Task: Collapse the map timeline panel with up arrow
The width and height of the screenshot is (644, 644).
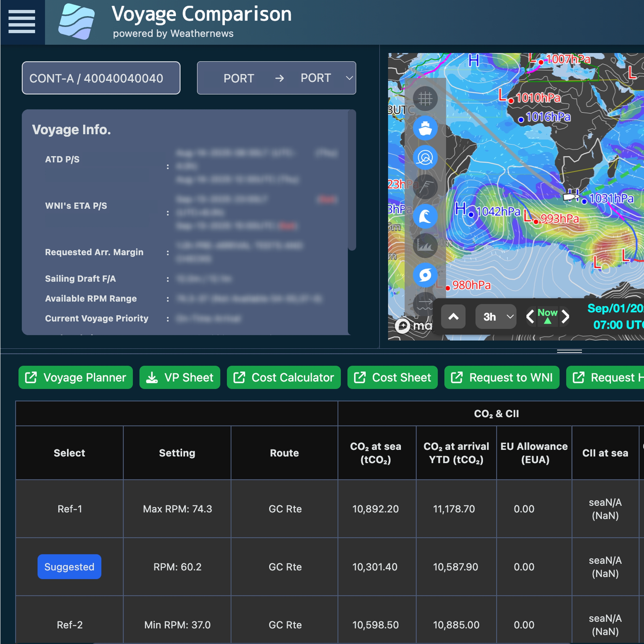Action: point(453,317)
